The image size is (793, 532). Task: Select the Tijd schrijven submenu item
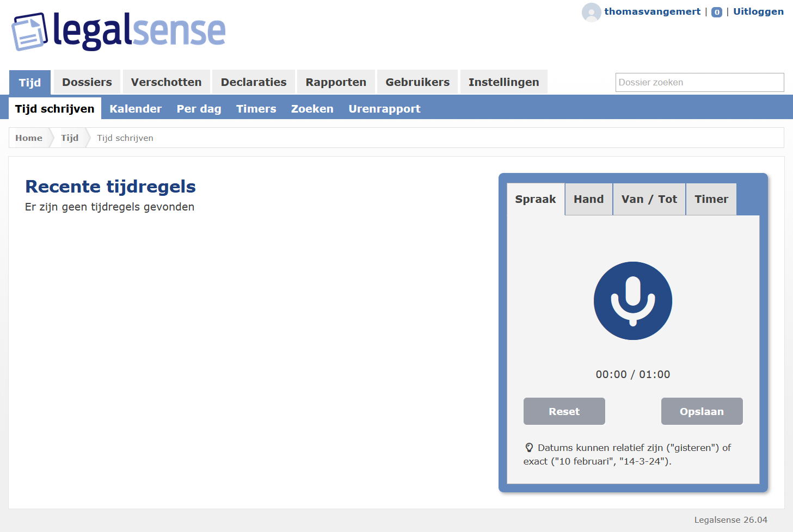55,109
